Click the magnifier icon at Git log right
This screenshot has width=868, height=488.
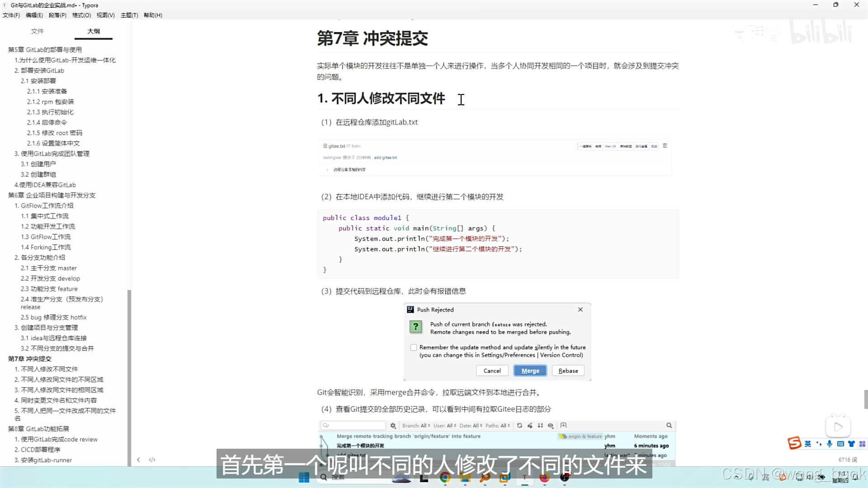pyautogui.click(x=669, y=426)
